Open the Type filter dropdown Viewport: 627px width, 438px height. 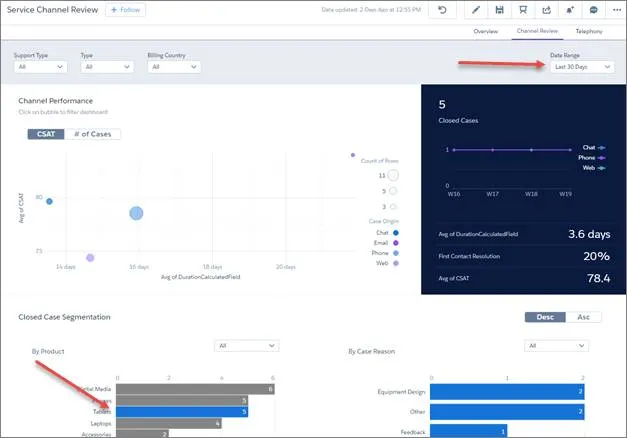point(107,67)
